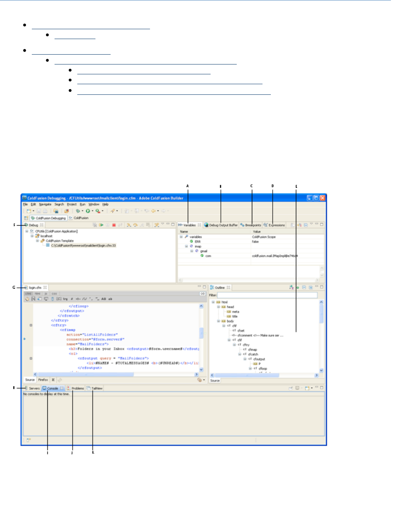Click the Open Console icon in Console toolbar
Screen dimensions: 400x532
point(307,388)
